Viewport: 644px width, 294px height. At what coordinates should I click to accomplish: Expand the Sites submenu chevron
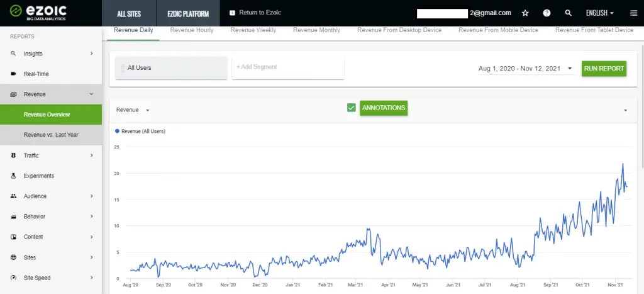92,257
